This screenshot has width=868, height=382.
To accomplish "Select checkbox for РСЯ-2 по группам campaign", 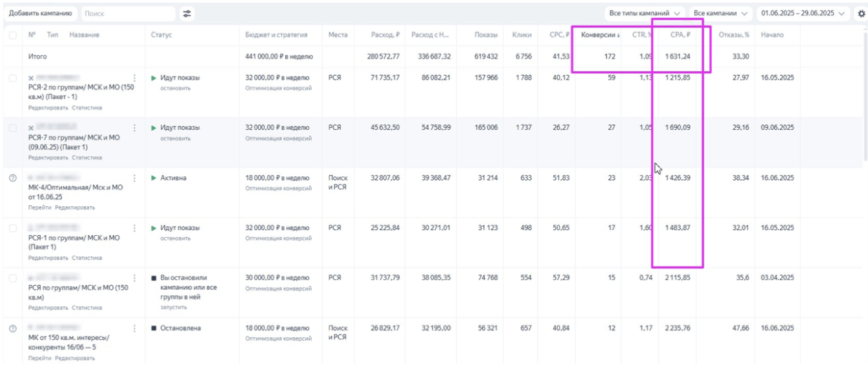I will pyautogui.click(x=13, y=78).
